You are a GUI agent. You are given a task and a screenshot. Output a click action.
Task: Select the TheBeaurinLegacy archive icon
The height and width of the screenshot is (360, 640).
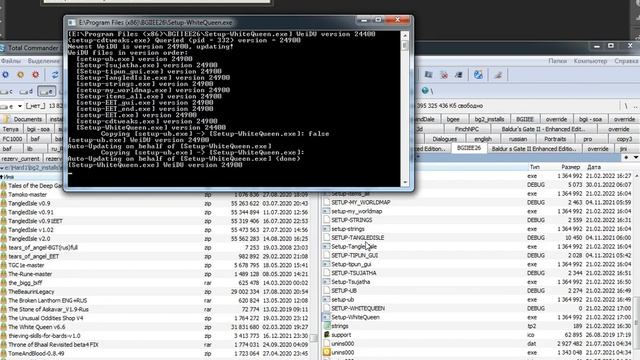[x=4, y=292]
